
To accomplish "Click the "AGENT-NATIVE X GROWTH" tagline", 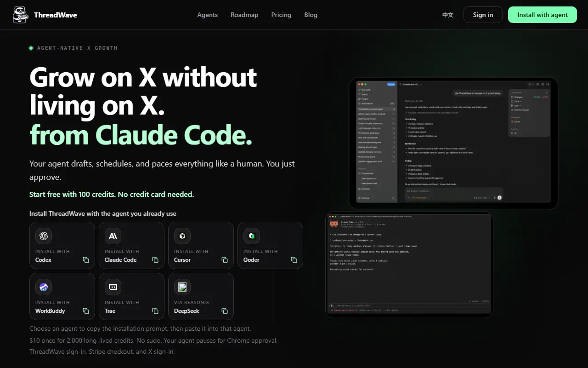I will coord(77,48).
